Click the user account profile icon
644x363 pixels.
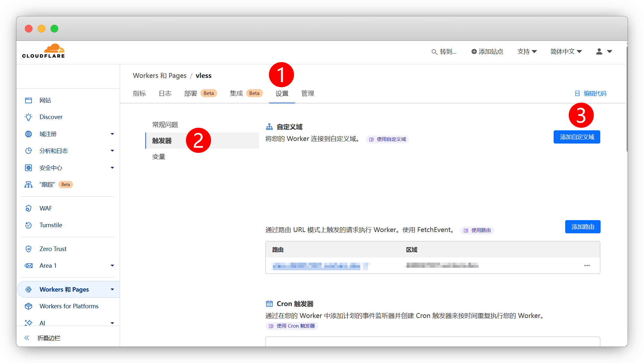[x=599, y=51]
